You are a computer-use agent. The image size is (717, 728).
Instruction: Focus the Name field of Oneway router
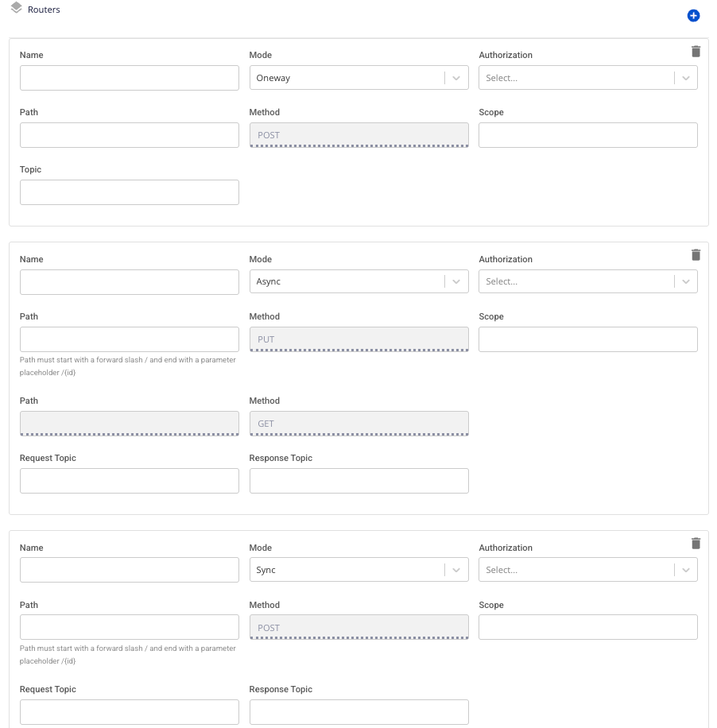tap(129, 78)
